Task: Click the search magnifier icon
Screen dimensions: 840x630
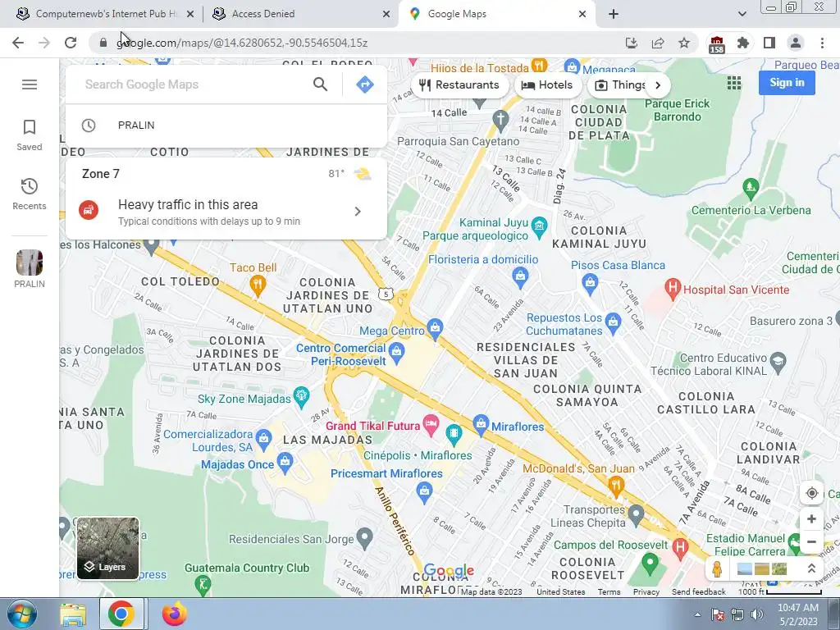Action: tap(321, 84)
